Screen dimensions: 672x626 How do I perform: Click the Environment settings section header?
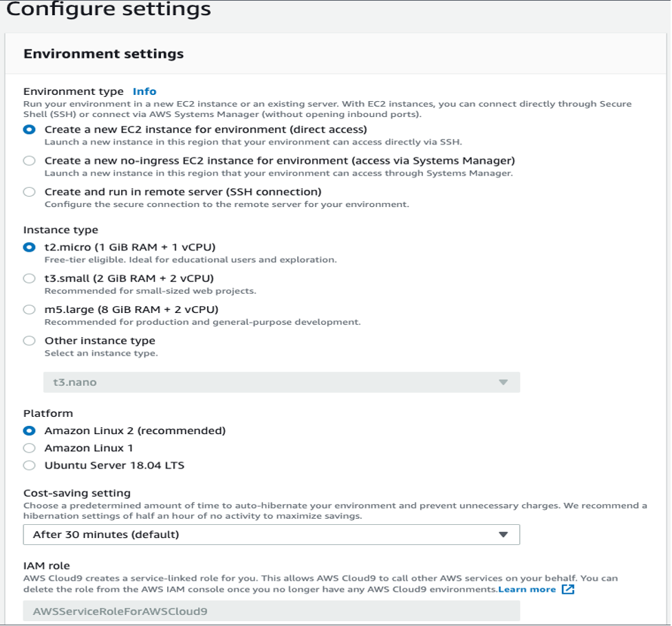click(x=103, y=52)
